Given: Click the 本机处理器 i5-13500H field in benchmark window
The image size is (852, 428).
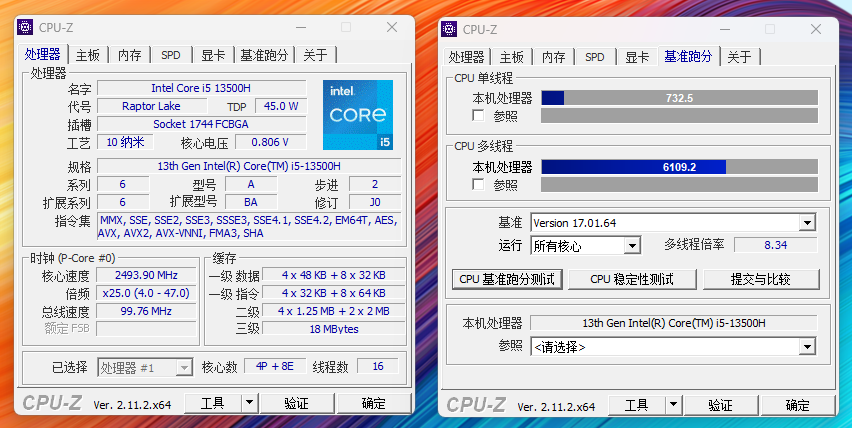Looking at the screenshot, I should [674, 323].
